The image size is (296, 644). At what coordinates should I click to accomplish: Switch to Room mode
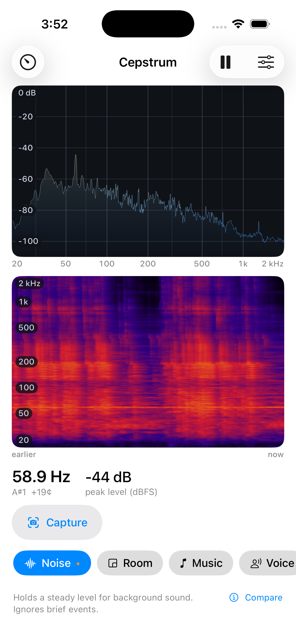[130, 563]
